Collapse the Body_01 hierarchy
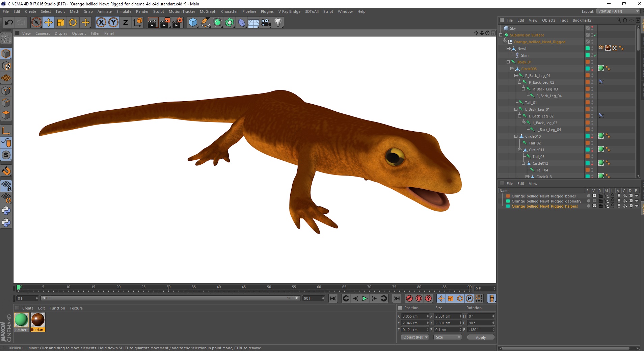Screen dimensions: 644x351 [x=508, y=62]
